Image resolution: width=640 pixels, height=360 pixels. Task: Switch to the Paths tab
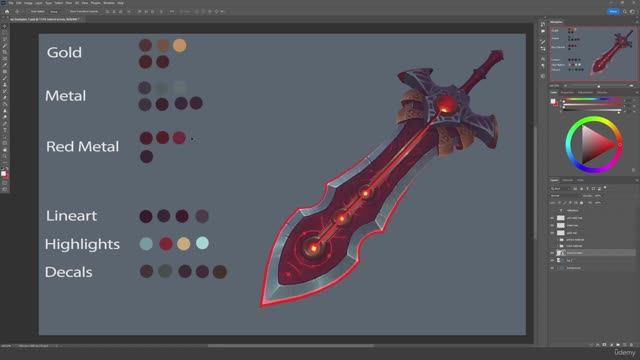tap(580, 180)
